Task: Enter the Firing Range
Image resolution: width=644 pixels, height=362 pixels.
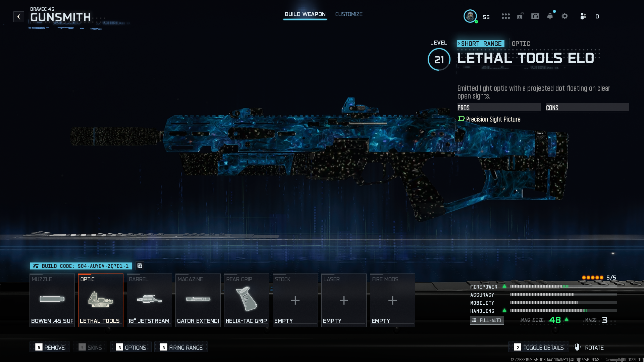Action: [x=181, y=347]
